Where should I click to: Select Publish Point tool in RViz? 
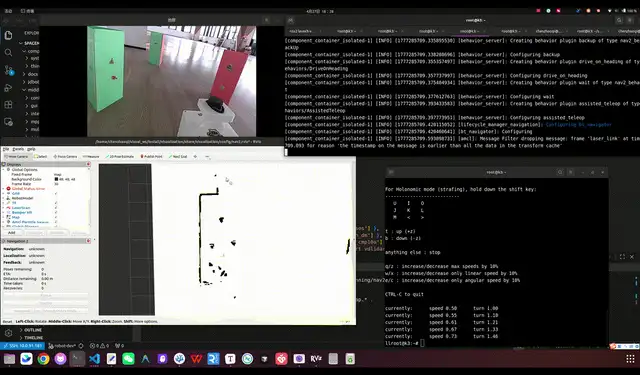click(151, 156)
